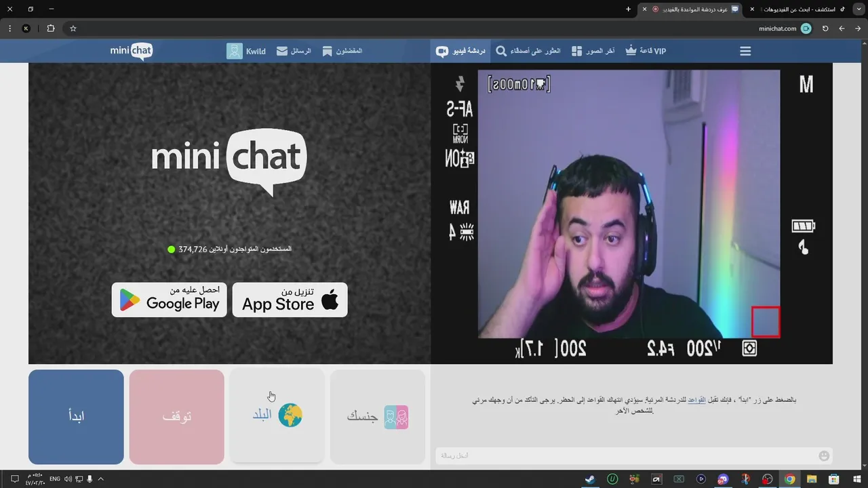Close the minichat browser tab

click(x=644, y=9)
